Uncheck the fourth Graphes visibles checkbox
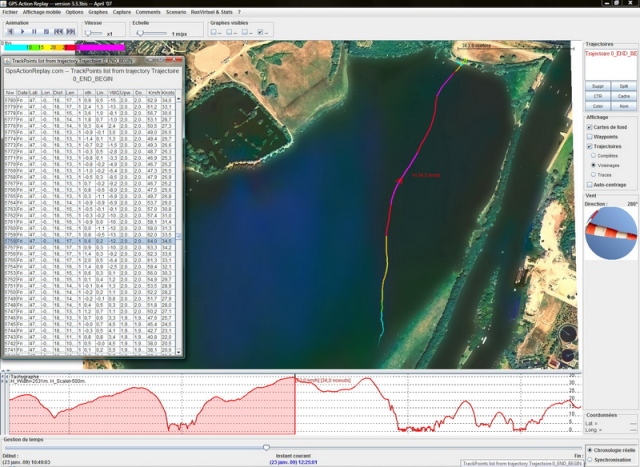The width and height of the screenshot is (640, 467). (260, 32)
